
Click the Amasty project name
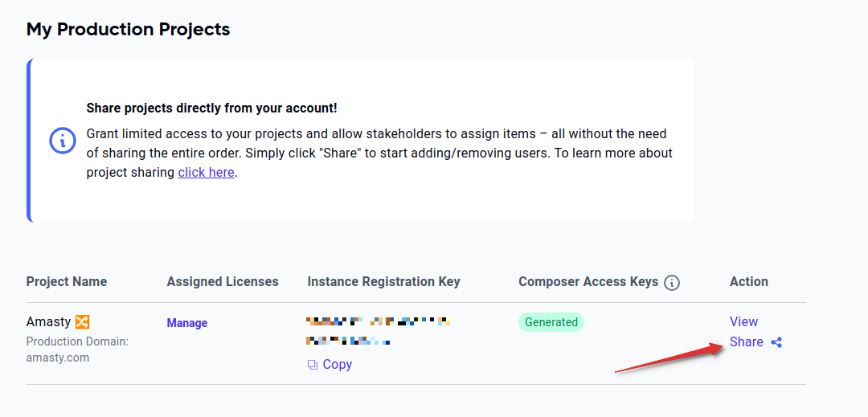(48, 321)
